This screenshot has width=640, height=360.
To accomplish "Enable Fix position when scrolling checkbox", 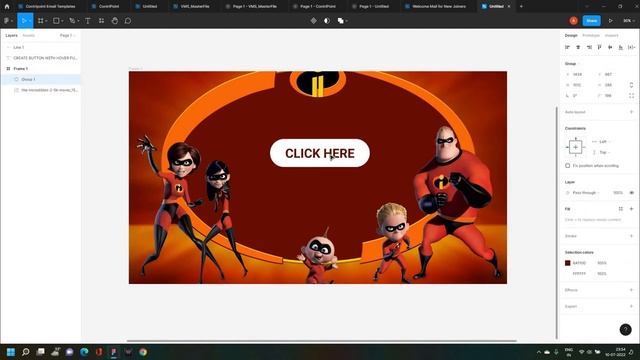I will coord(567,166).
